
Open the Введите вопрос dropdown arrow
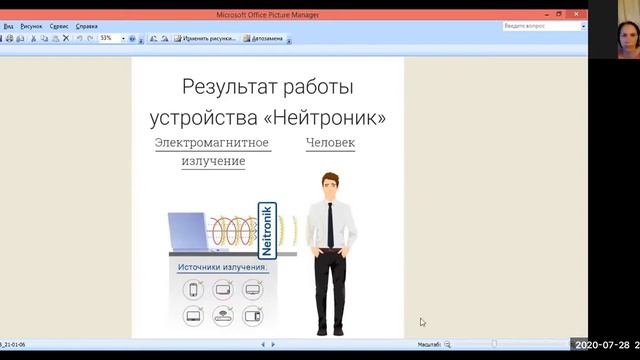pos(583,26)
